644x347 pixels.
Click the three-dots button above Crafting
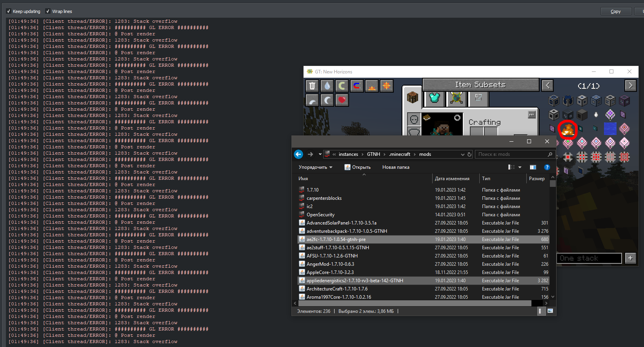click(532, 115)
